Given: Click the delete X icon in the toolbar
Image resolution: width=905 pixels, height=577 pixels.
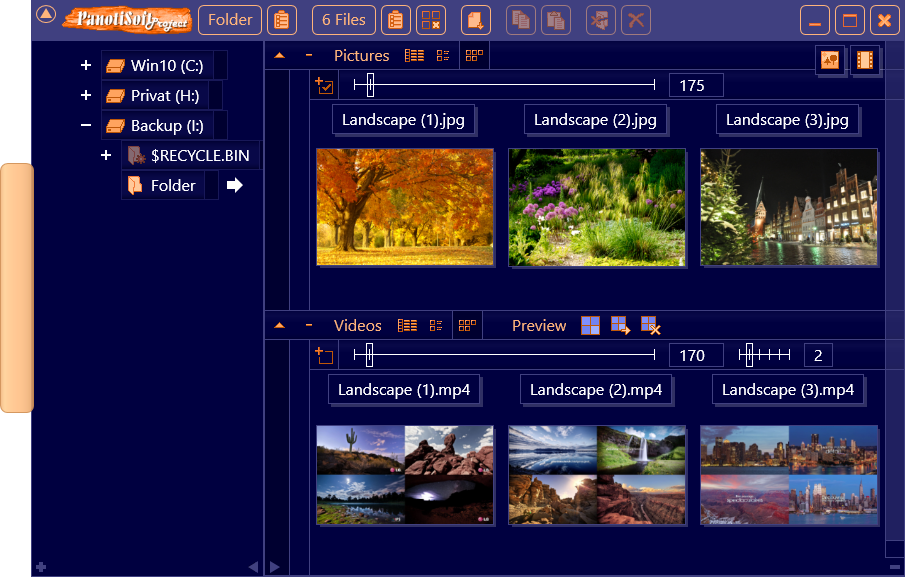Looking at the screenshot, I should 636,19.
